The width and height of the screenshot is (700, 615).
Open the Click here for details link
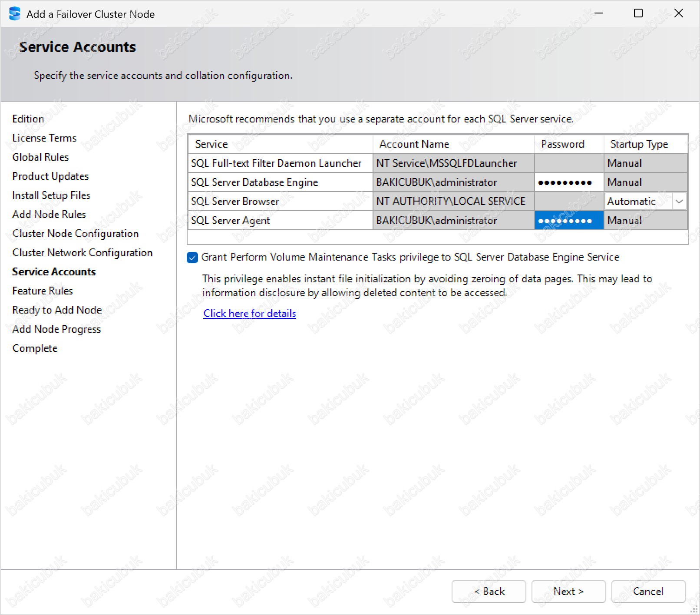tap(250, 314)
